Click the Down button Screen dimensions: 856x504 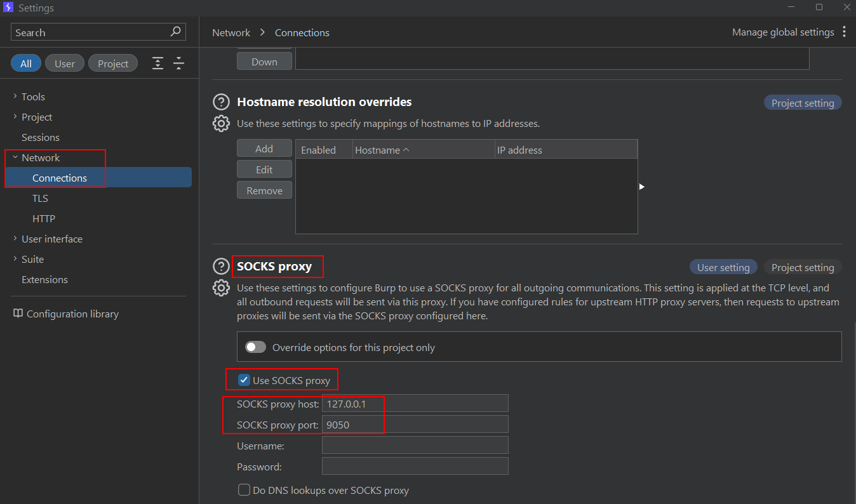(264, 62)
